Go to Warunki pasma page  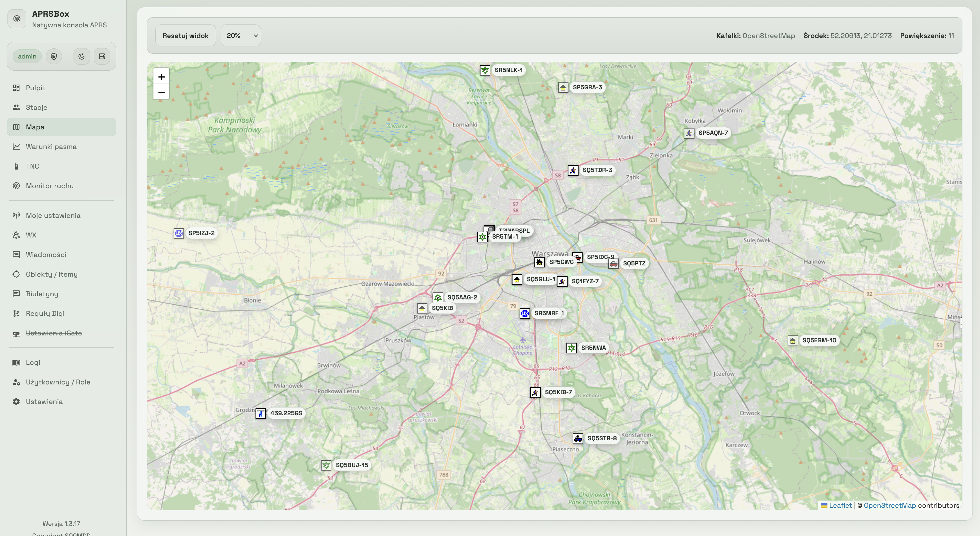tap(51, 147)
